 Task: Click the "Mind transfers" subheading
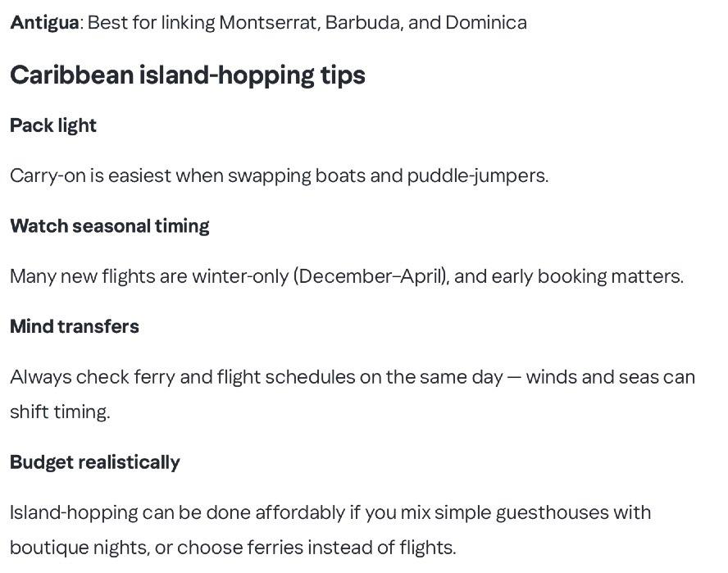pos(75,326)
